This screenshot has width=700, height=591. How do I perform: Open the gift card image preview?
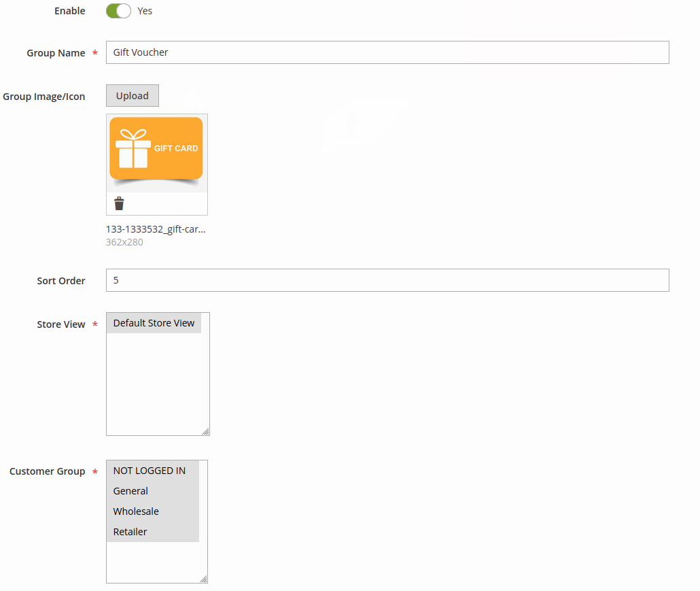(x=156, y=152)
